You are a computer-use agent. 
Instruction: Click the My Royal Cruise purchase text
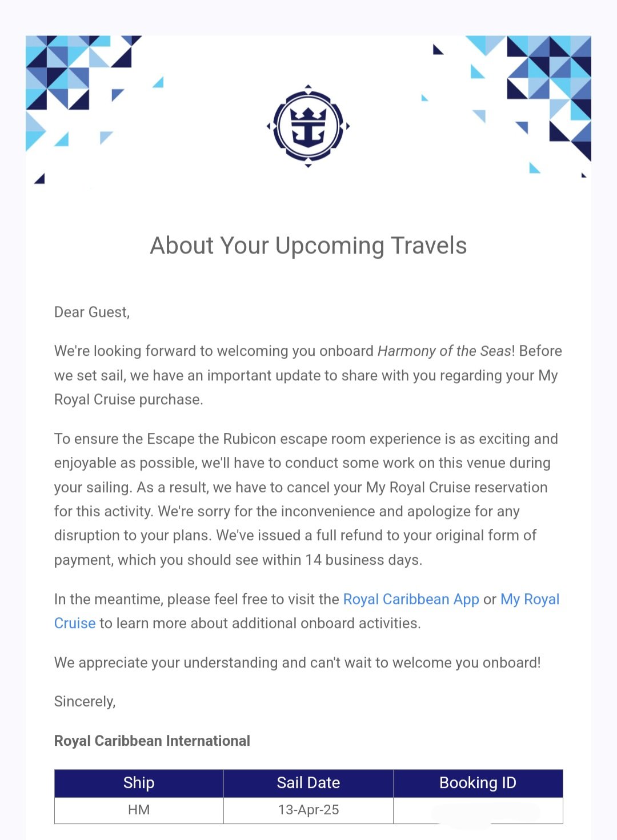pyautogui.click(x=306, y=387)
